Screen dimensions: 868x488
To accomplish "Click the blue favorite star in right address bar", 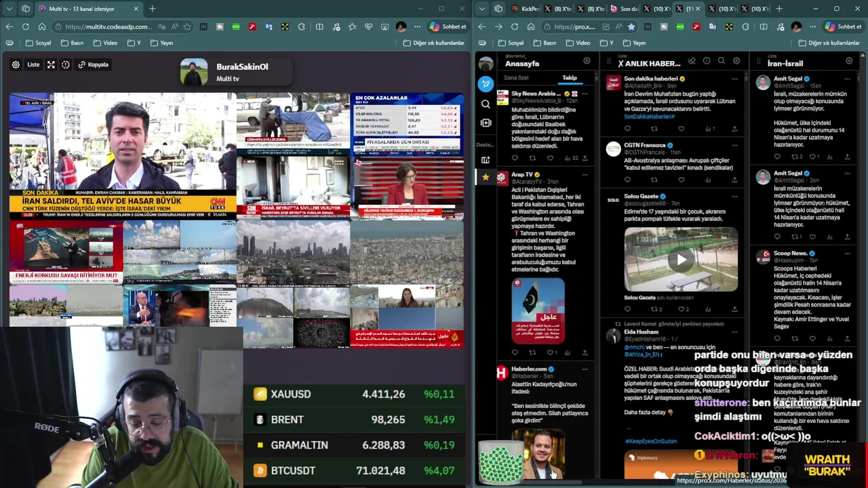I will point(631,26).
